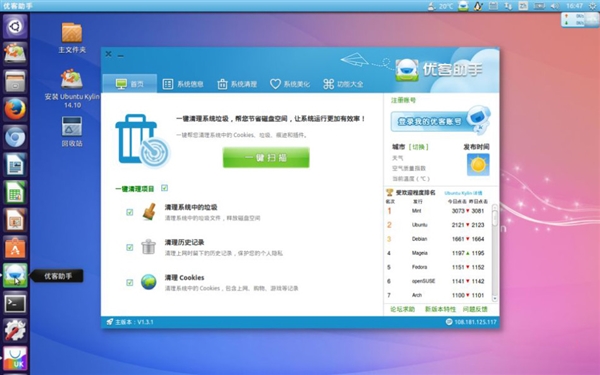Open the Ubuntu Software Center icon
The height and width of the screenshot is (375, 600).
[15, 248]
